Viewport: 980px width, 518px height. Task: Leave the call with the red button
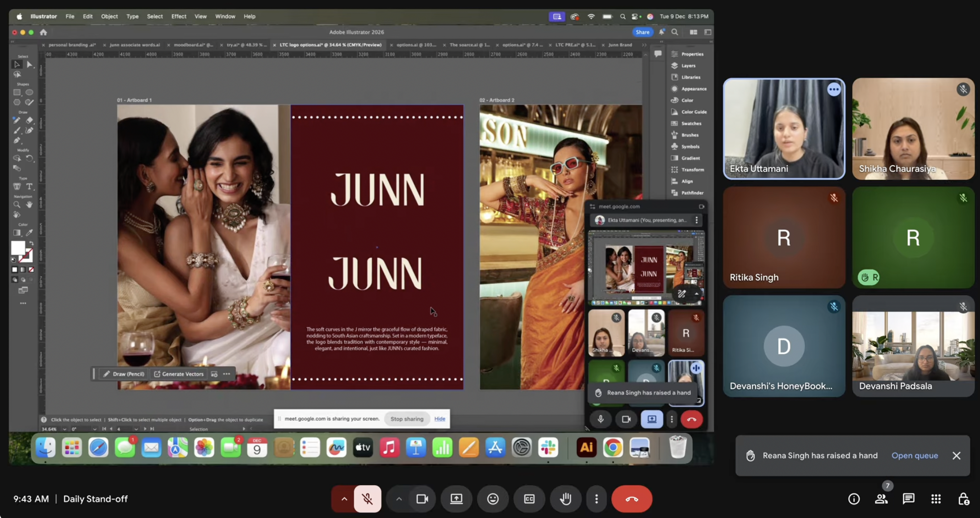tap(632, 499)
